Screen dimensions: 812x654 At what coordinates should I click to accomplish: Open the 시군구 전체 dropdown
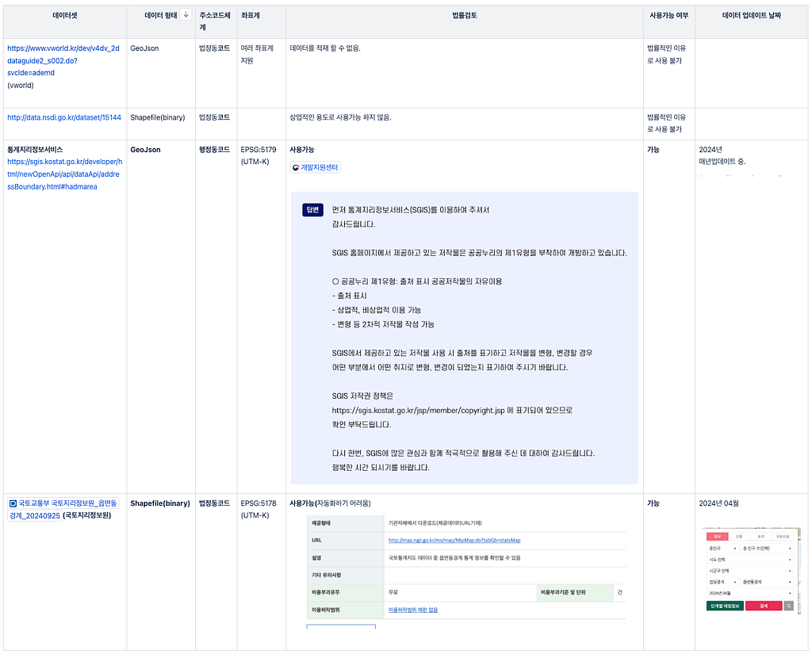[750, 571]
